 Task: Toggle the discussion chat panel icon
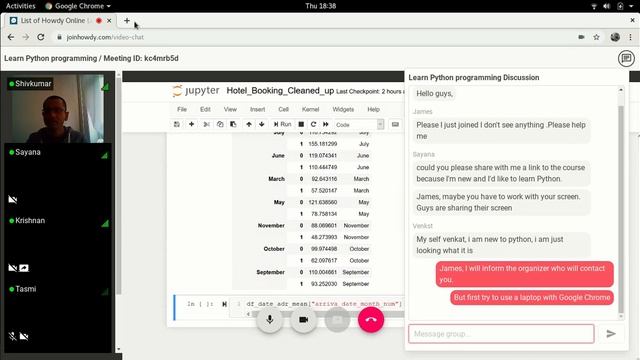click(x=626, y=58)
